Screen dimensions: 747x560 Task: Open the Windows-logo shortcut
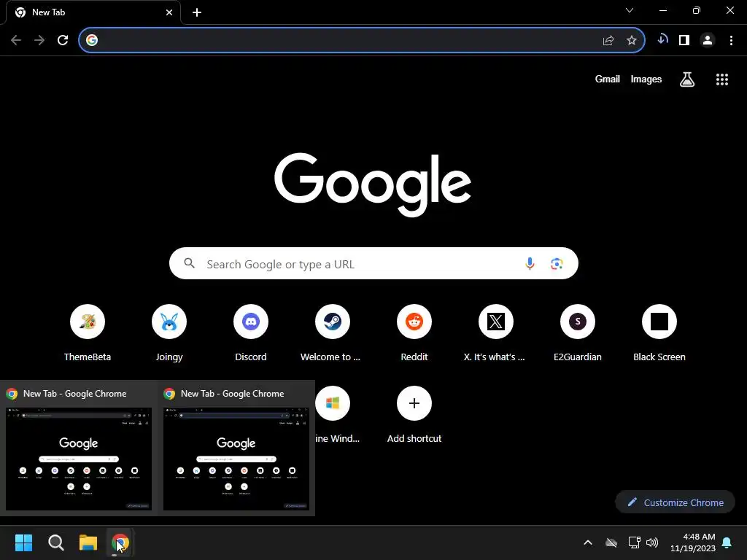333,403
